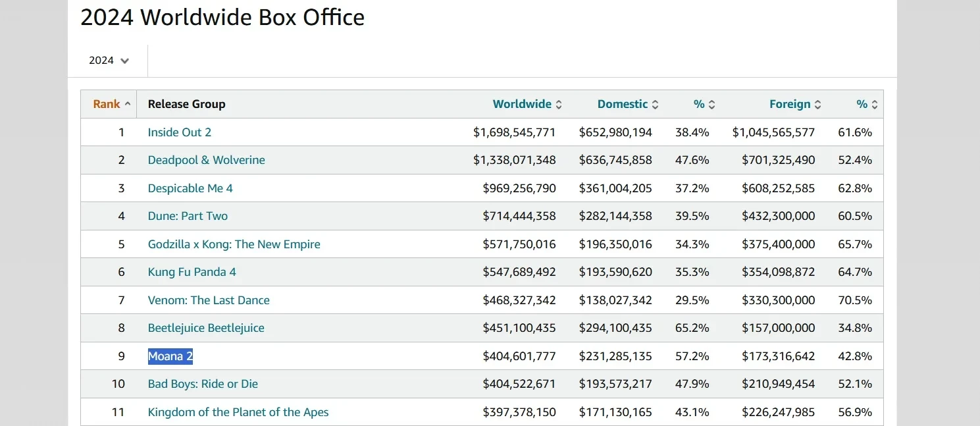Go to Venom: The Last Dance

coord(209,300)
